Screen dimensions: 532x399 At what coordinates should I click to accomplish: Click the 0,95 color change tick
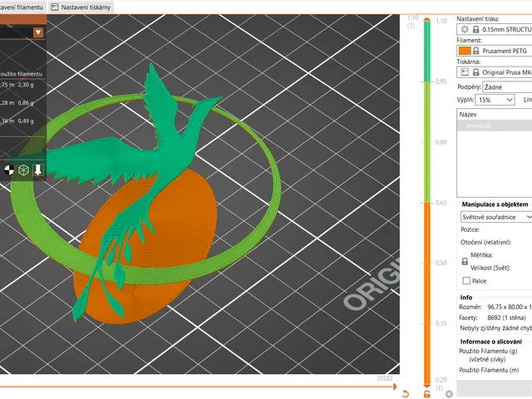[x=441, y=81]
